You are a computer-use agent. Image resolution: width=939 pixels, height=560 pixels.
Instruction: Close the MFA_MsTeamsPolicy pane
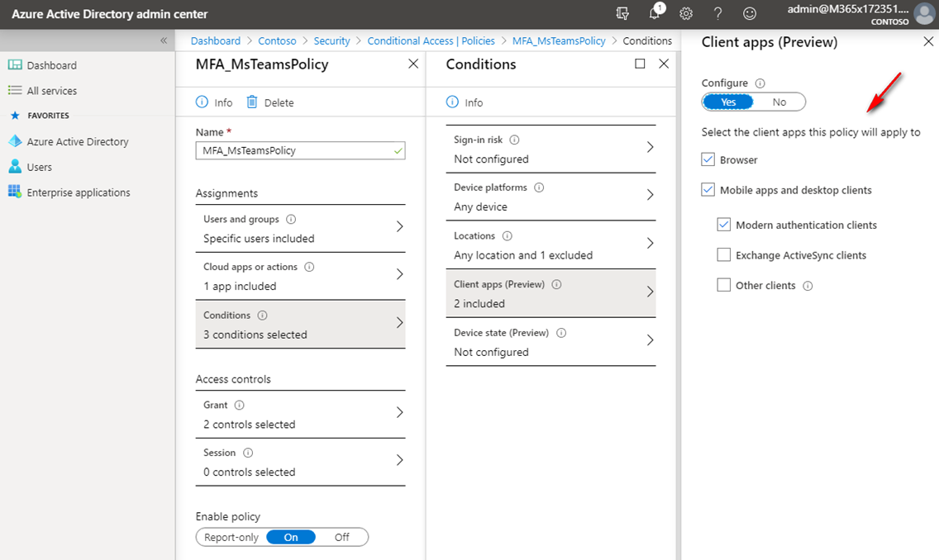413,64
